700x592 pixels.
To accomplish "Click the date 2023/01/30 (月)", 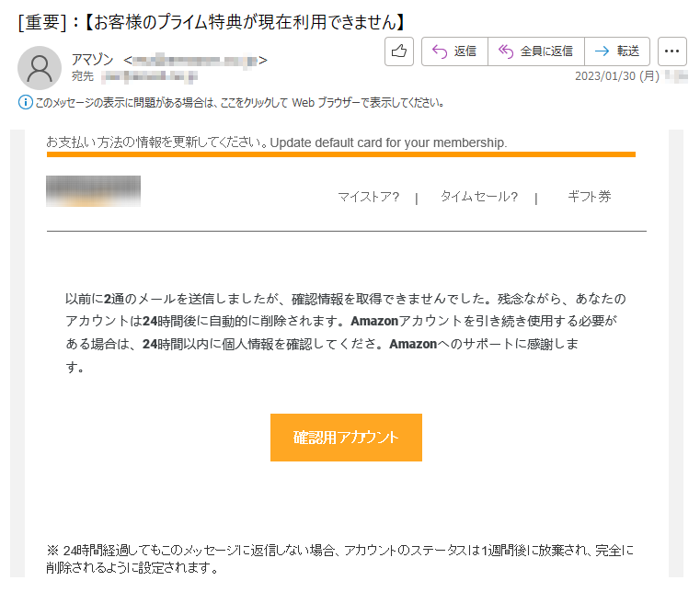I will pyautogui.click(x=617, y=76).
